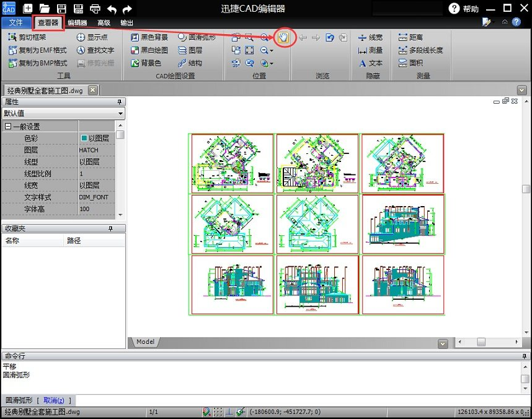Expand document tab list arrow at right
Image resolution: width=532 pixels, height=419 pixels.
(x=521, y=90)
